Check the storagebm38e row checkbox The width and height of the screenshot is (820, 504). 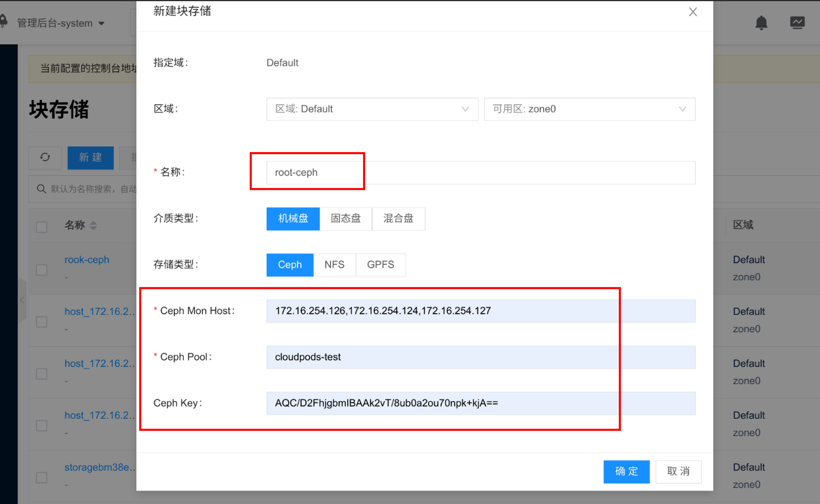(x=42, y=478)
